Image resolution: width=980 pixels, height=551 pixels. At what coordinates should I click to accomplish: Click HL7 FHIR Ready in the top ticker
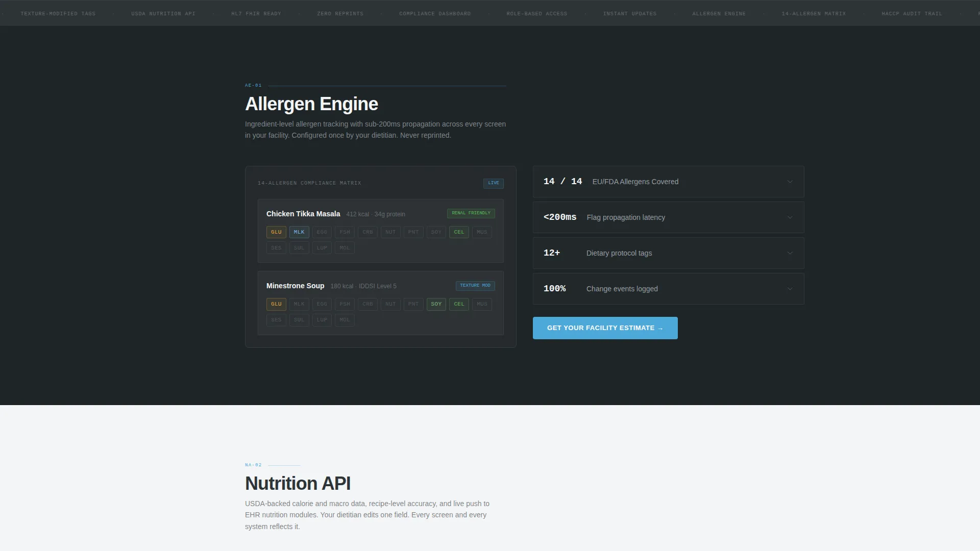click(256, 14)
